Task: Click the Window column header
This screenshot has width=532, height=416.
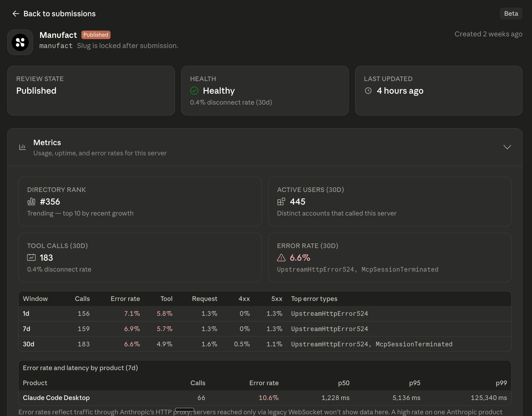Action: pos(35,299)
